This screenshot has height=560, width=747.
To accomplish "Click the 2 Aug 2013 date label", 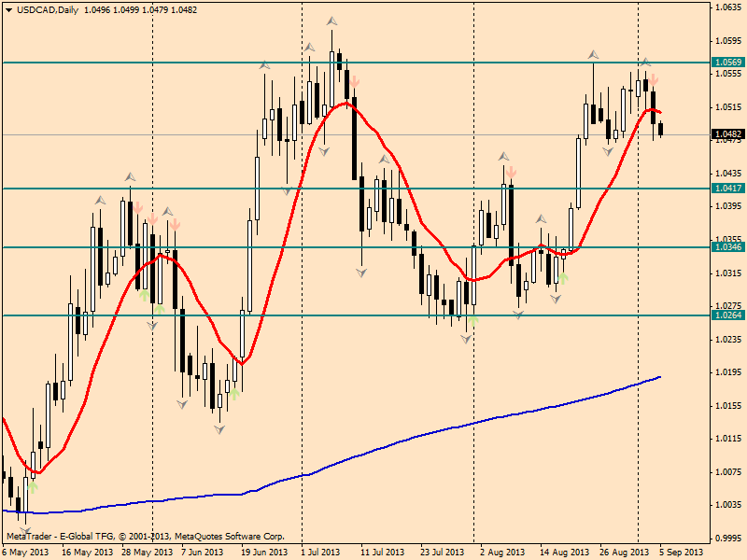I will [501, 553].
